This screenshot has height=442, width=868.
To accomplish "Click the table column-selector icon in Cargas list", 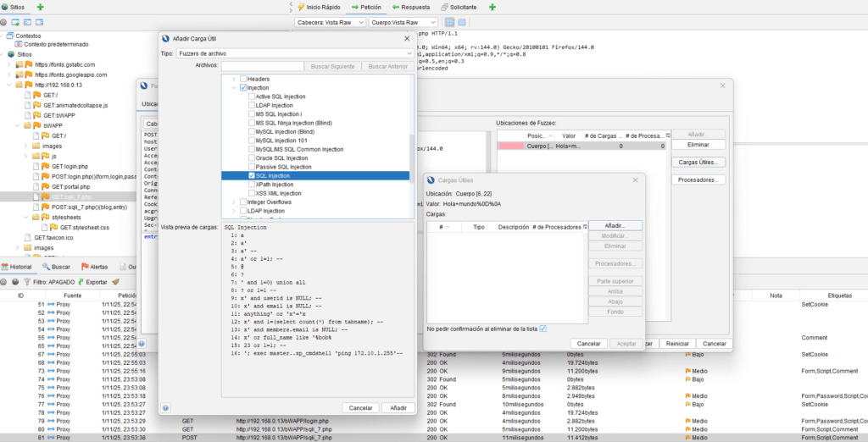I will [x=584, y=228].
